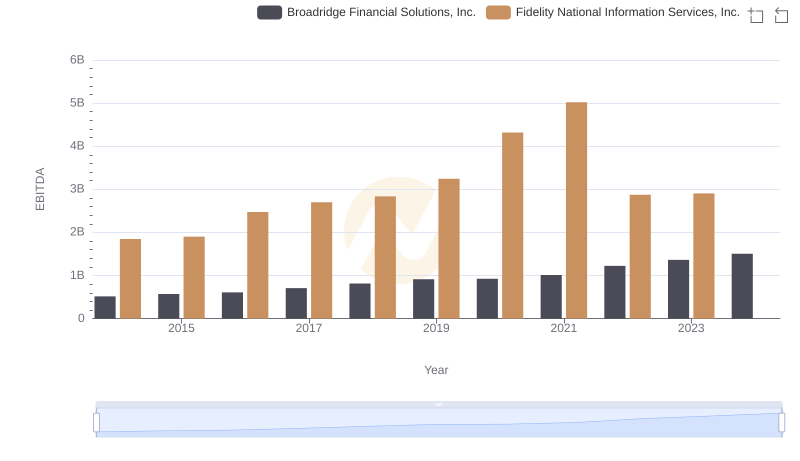Click Broadridge dark legend color swatch
Image resolution: width=800 pixels, height=461 pixels.
pyautogui.click(x=269, y=12)
